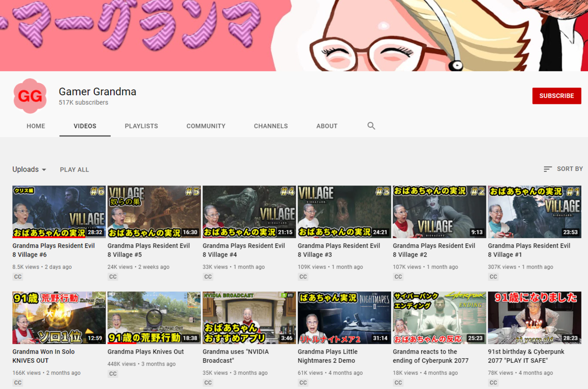Click CC badge under NVIDIA Broadcast video

(208, 383)
